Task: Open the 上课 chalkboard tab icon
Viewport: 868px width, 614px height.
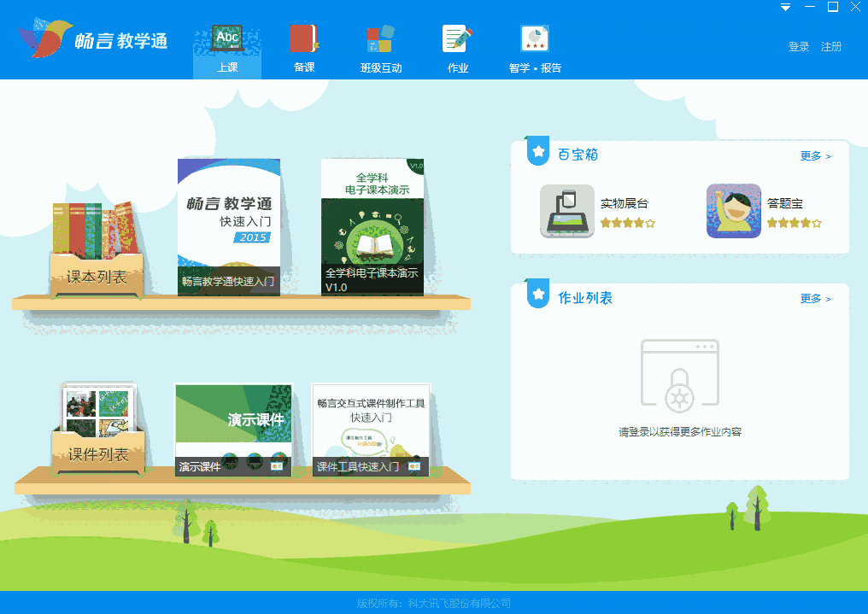Action: tap(227, 38)
